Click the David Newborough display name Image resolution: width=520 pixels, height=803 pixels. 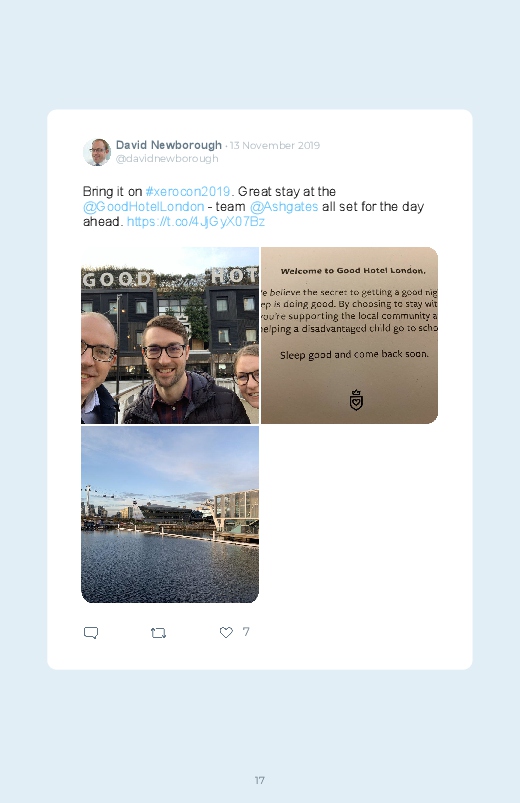click(x=169, y=145)
